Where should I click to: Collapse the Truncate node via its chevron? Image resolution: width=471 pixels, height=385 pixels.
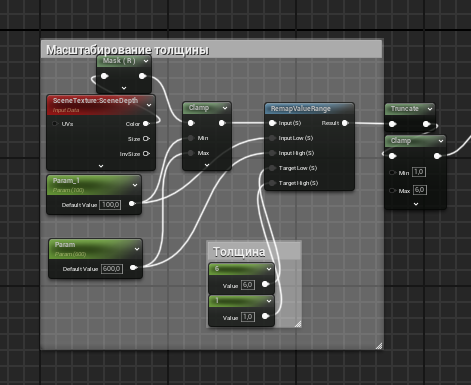[430, 109]
